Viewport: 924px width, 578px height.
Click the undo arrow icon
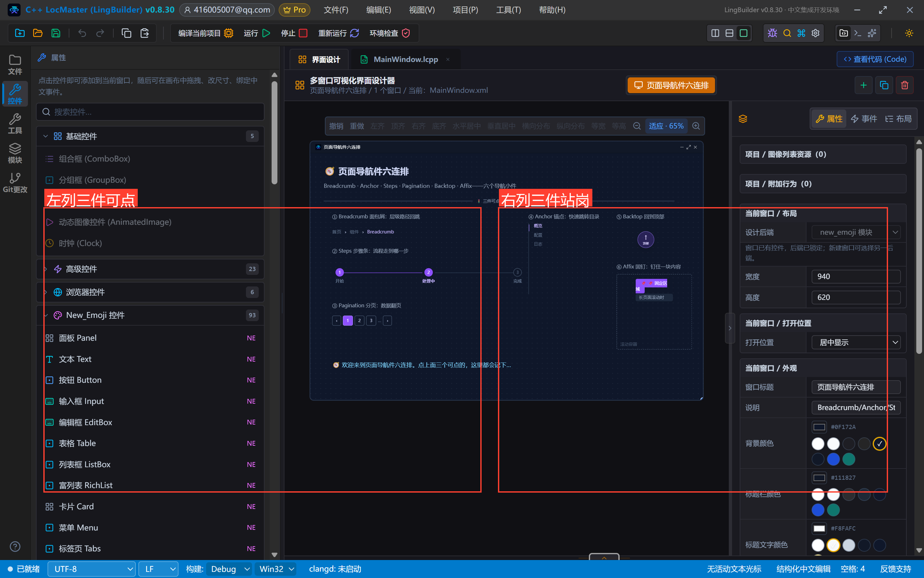click(x=82, y=33)
